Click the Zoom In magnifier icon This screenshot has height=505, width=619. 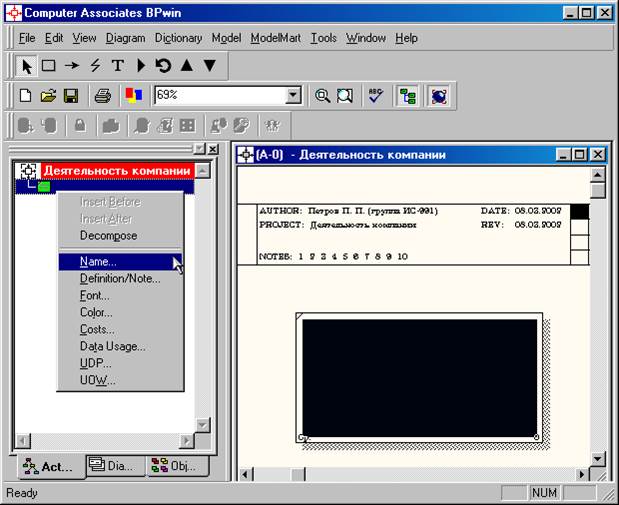click(x=322, y=96)
